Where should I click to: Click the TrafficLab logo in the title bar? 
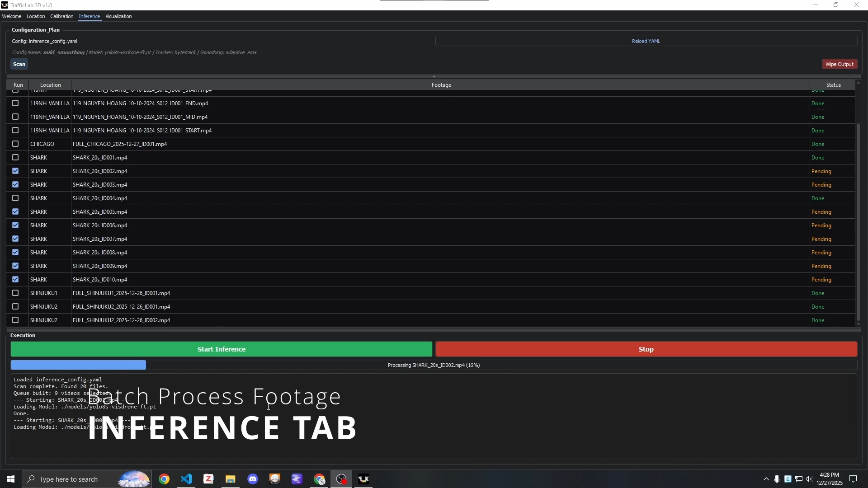pyautogui.click(x=5, y=5)
